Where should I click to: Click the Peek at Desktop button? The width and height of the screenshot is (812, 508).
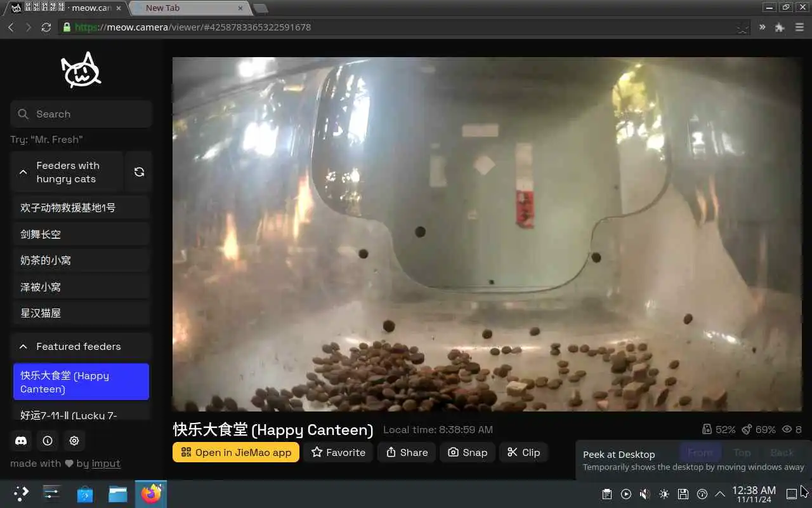(x=792, y=494)
